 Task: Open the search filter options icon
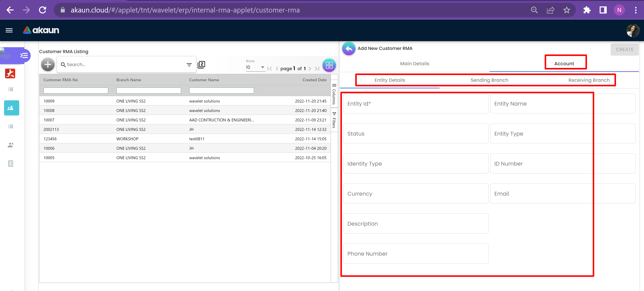point(189,65)
